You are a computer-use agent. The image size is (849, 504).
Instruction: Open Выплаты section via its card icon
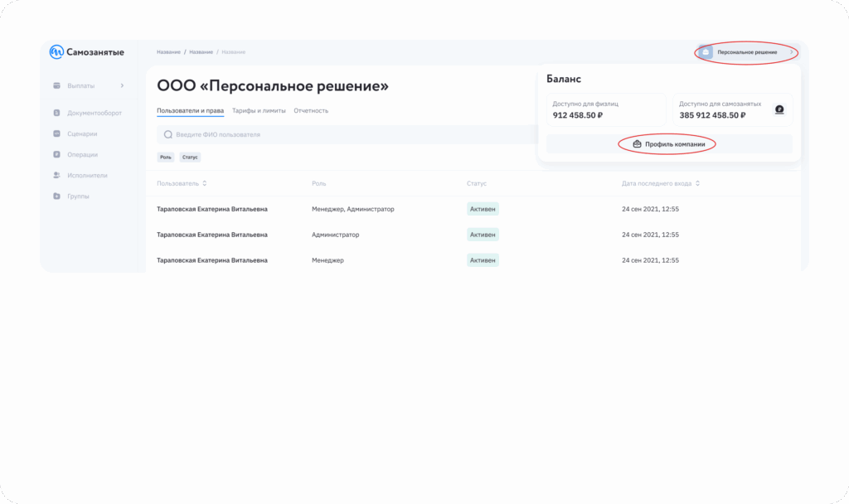pyautogui.click(x=56, y=85)
